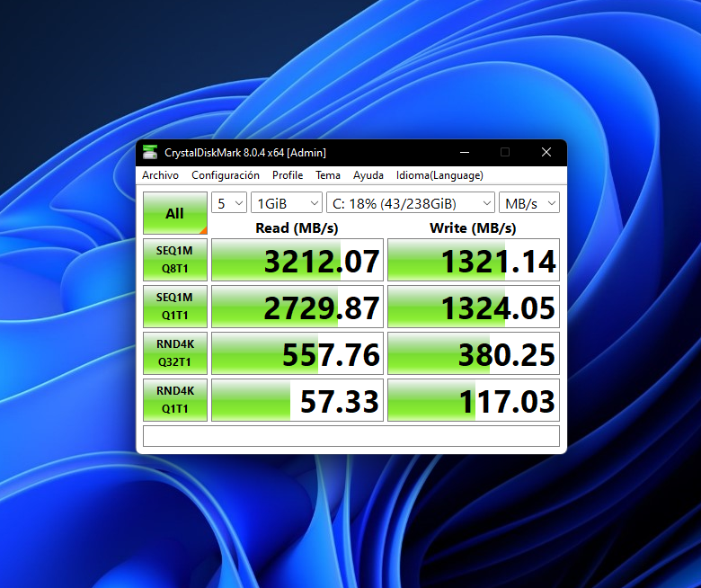This screenshot has height=588, width=701.
Task: Run the SEQ1M Q8T1 test
Action: [174, 260]
